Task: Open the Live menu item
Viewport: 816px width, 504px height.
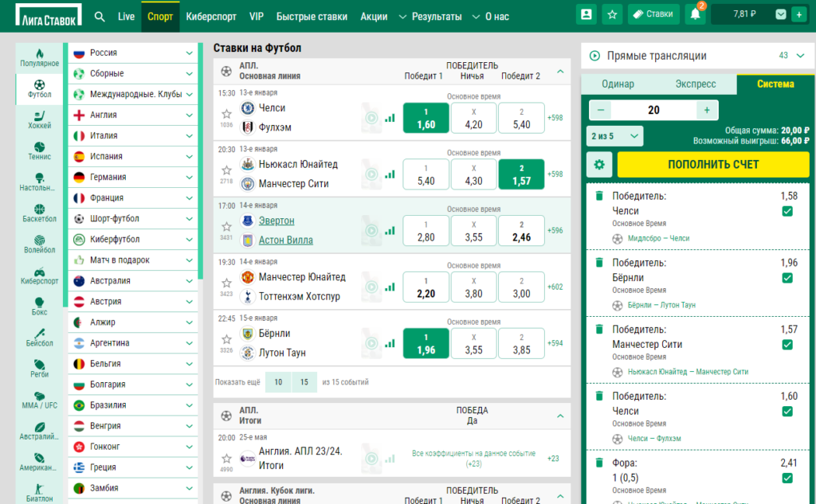Action: pyautogui.click(x=126, y=17)
